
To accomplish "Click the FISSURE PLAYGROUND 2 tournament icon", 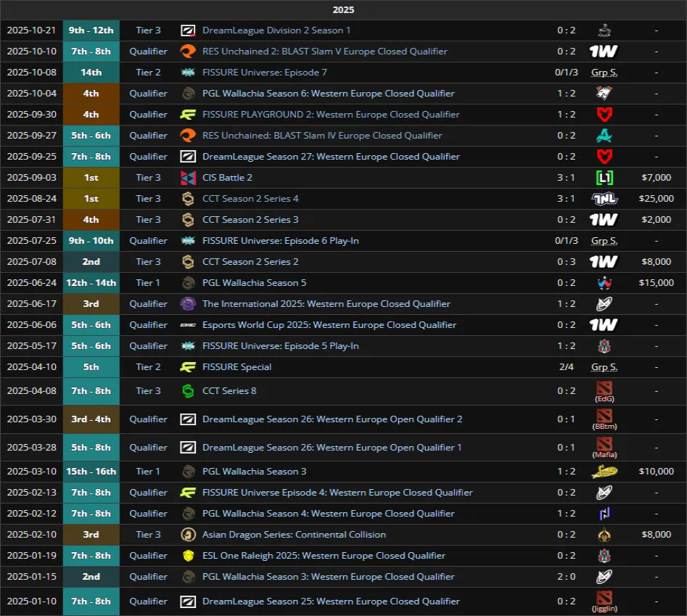I will pos(188,115).
